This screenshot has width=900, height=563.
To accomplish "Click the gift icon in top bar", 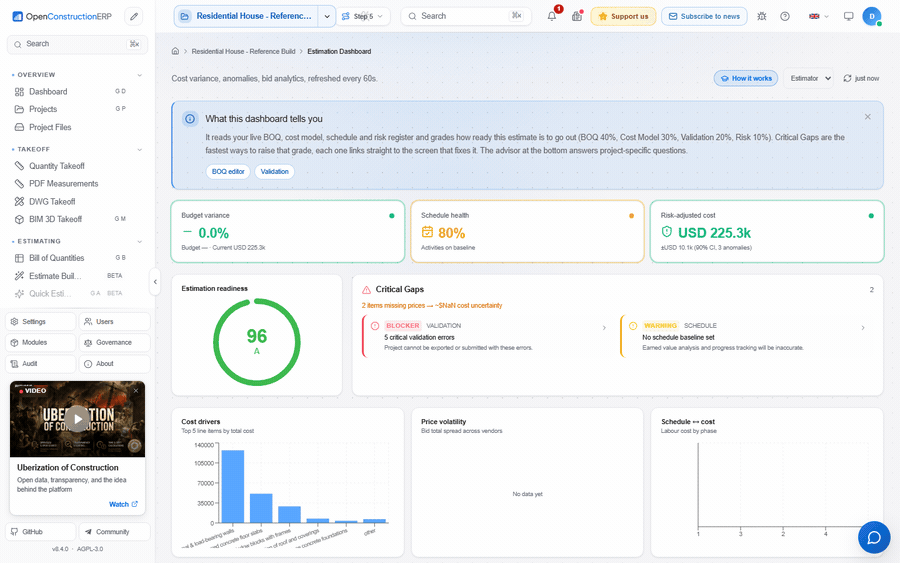I will point(576,16).
